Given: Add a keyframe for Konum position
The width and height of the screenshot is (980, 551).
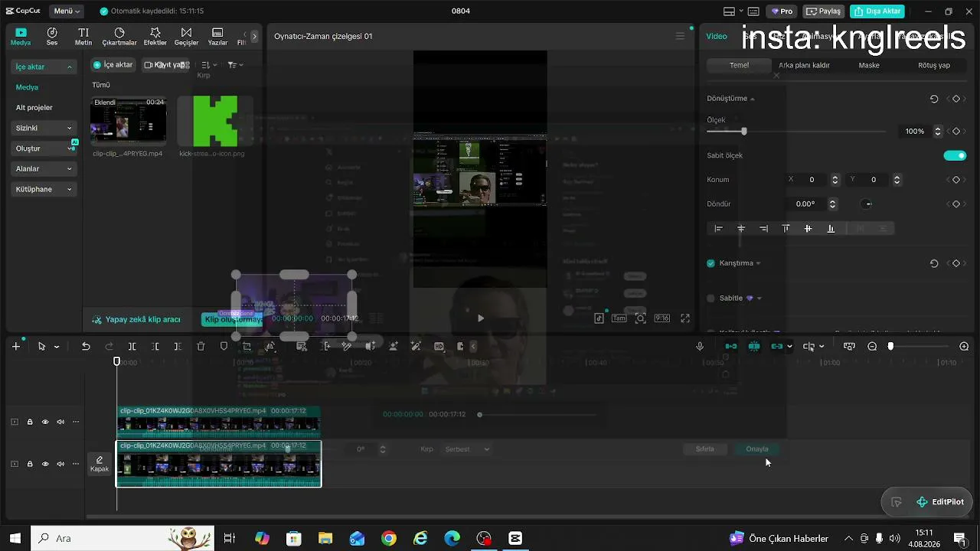Looking at the screenshot, I should (x=955, y=180).
